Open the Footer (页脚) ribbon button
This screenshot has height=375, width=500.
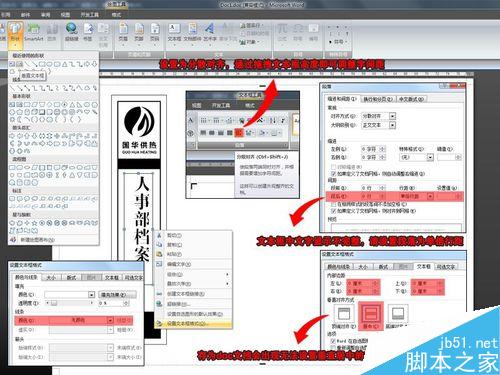[139, 33]
